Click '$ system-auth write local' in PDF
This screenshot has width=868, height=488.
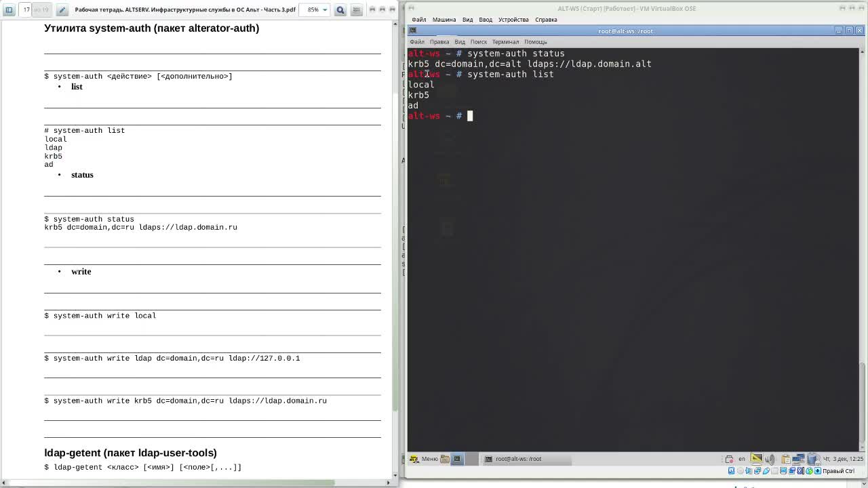point(100,316)
